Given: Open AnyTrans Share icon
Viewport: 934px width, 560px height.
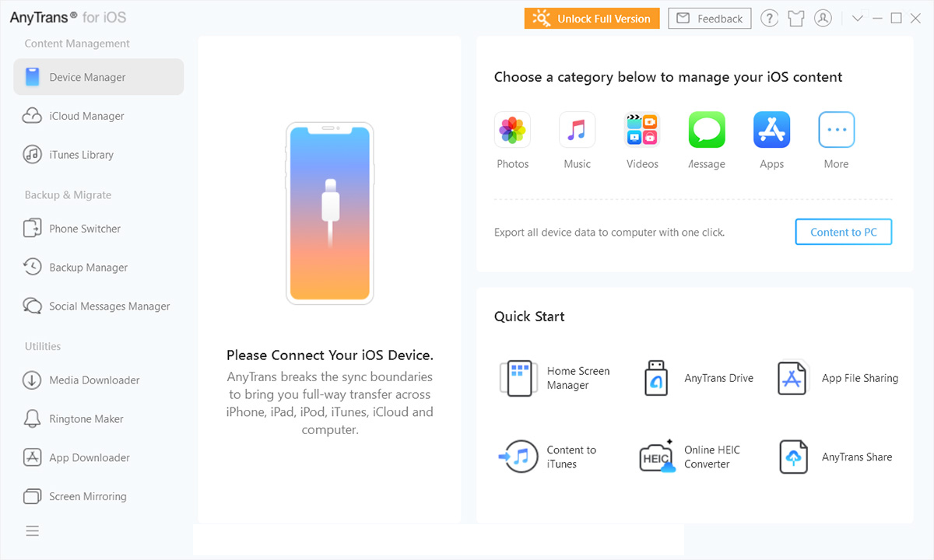Looking at the screenshot, I should pyautogui.click(x=793, y=457).
